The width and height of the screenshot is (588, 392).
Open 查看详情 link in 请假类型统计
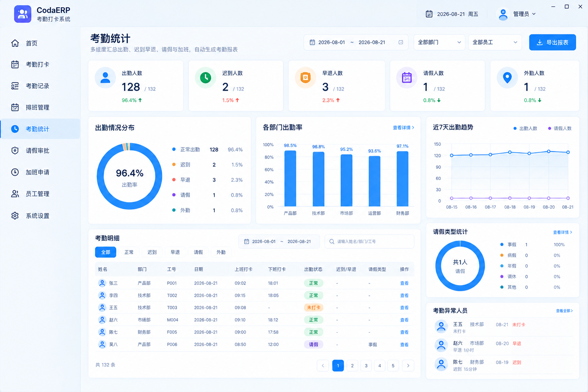click(x=562, y=232)
